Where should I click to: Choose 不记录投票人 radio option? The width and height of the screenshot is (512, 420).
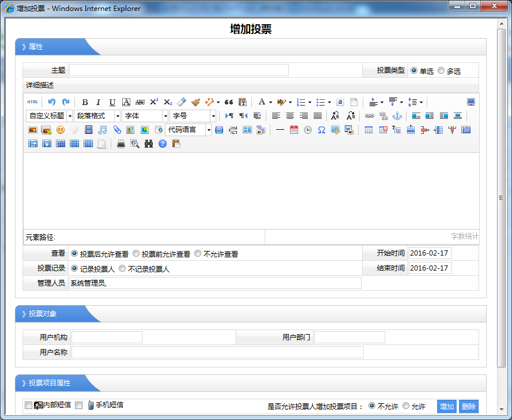[x=122, y=269]
